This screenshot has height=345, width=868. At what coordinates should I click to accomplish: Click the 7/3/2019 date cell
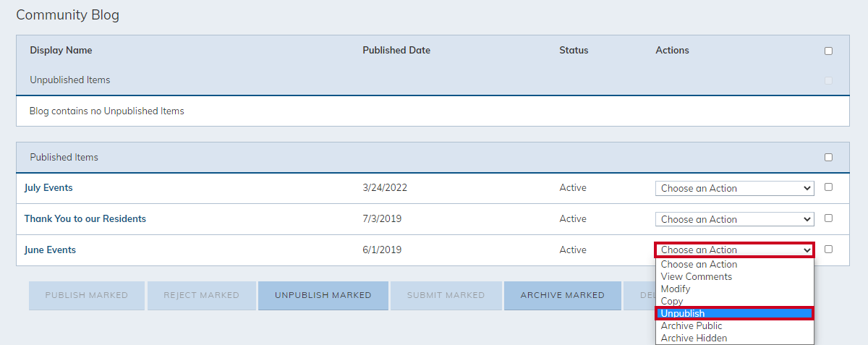[382, 218]
